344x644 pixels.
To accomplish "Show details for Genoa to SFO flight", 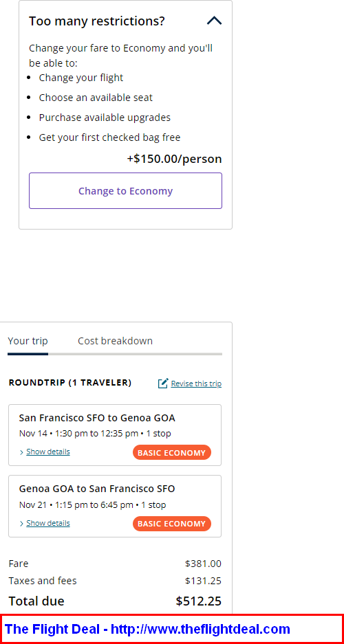I will click(x=48, y=523).
